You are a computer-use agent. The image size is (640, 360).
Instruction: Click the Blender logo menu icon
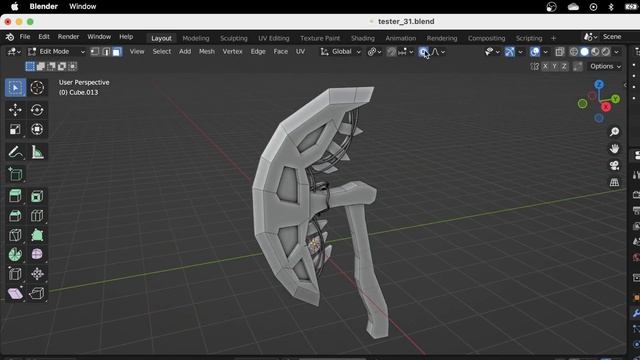pos(10,37)
